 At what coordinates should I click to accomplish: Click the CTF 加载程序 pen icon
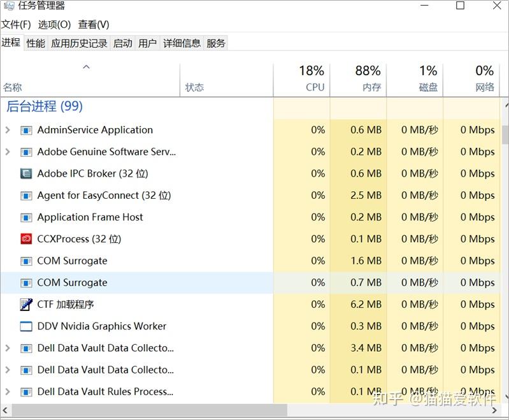point(26,305)
